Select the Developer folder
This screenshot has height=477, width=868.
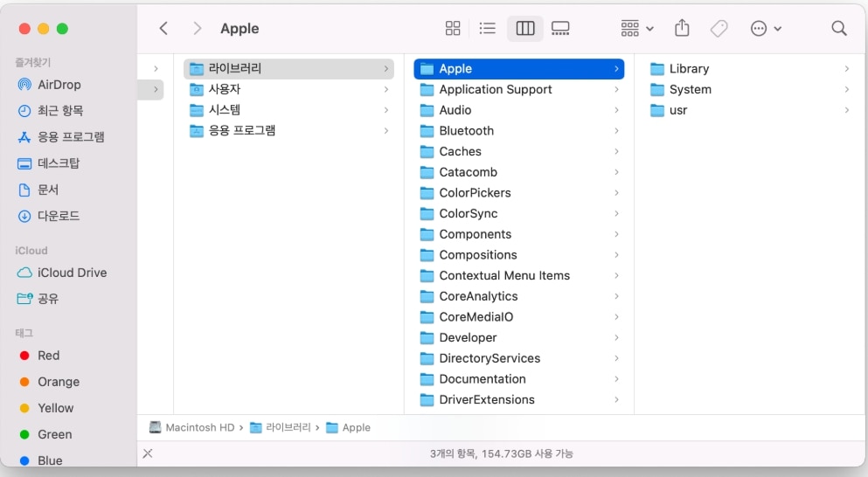518,337
